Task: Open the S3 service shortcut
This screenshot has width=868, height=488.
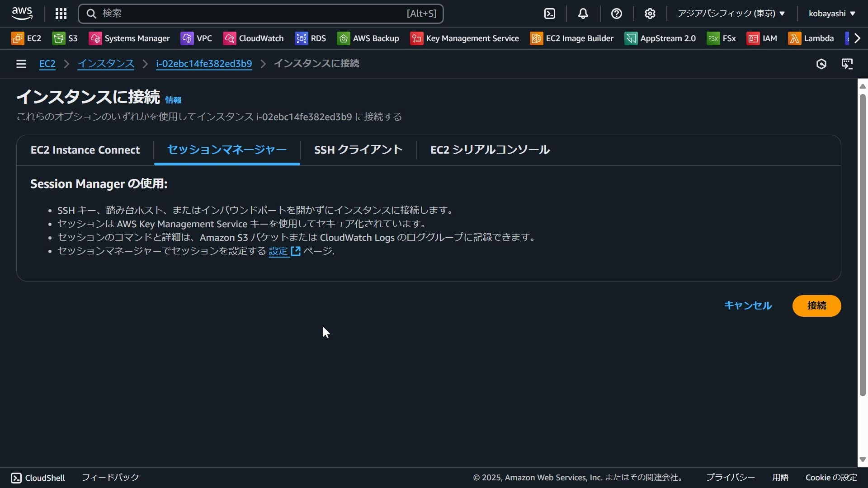Action: [65, 38]
